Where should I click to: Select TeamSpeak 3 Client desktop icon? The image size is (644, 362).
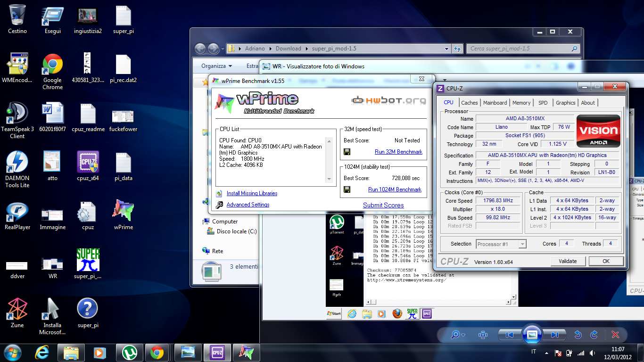click(x=17, y=120)
